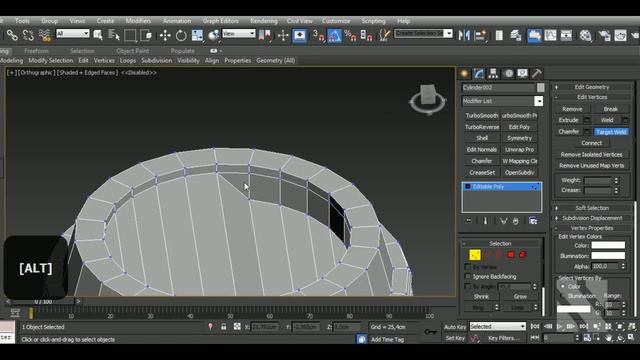The height and width of the screenshot is (360, 640).
Task: Toggle the Spinner Snap tool
Action: (x=367, y=36)
